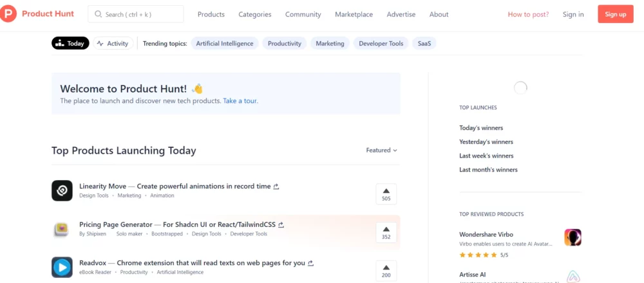Open the Community menu
The height and width of the screenshot is (283, 644).
click(303, 14)
